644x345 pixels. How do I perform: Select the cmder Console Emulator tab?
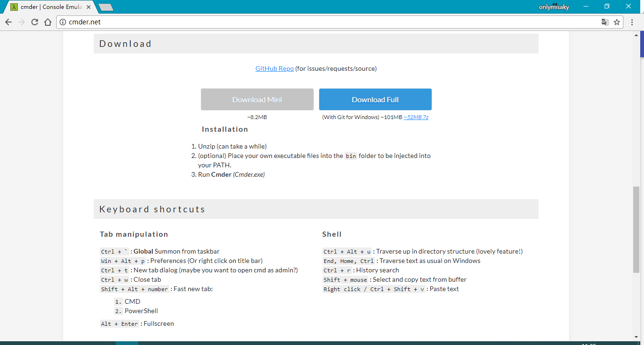click(x=51, y=7)
